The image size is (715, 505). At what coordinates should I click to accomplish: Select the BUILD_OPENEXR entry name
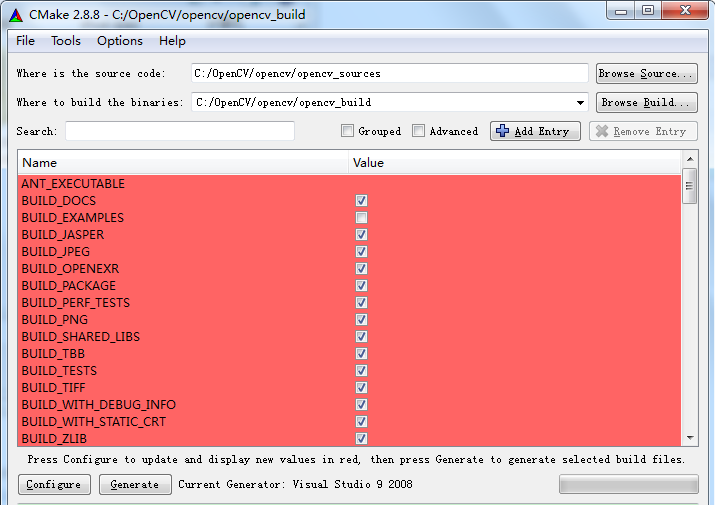(x=70, y=269)
